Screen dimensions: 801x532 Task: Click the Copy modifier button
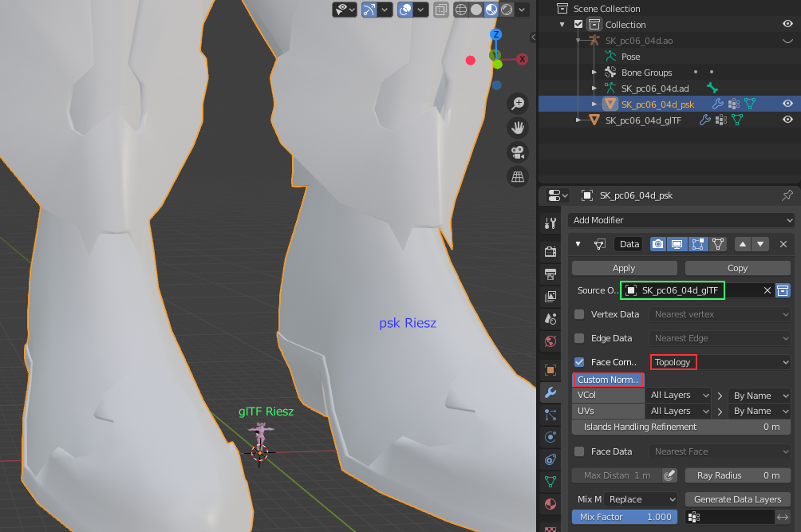point(737,268)
